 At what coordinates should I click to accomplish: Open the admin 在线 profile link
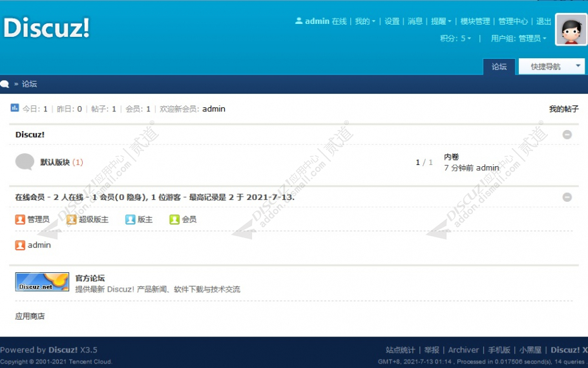tap(326, 21)
